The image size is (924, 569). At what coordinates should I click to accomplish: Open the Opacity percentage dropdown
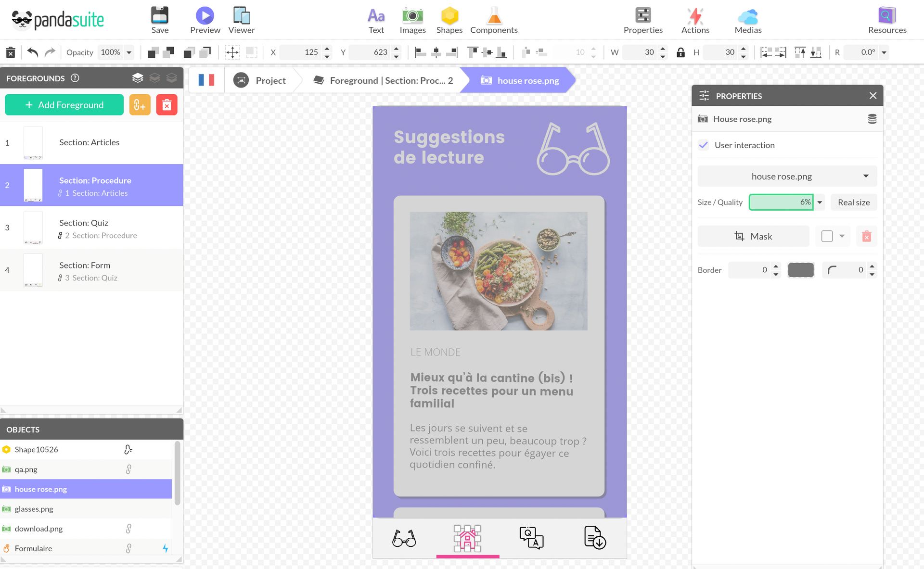point(129,52)
